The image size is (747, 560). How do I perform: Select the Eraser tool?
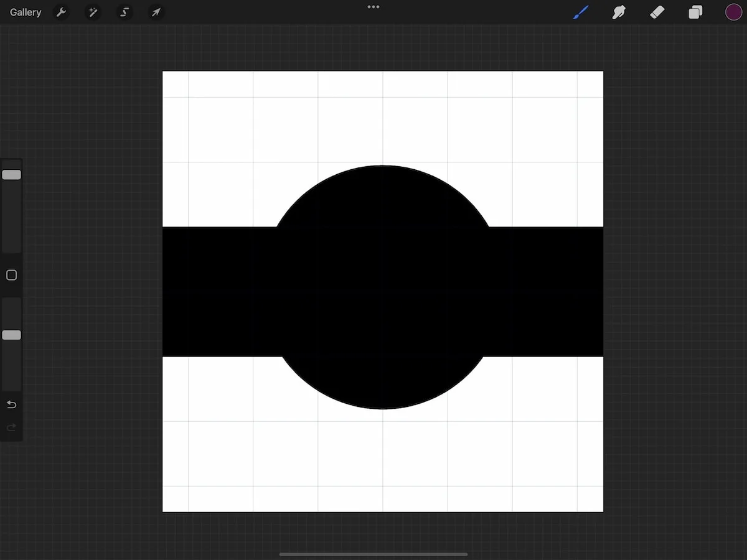point(657,12)
